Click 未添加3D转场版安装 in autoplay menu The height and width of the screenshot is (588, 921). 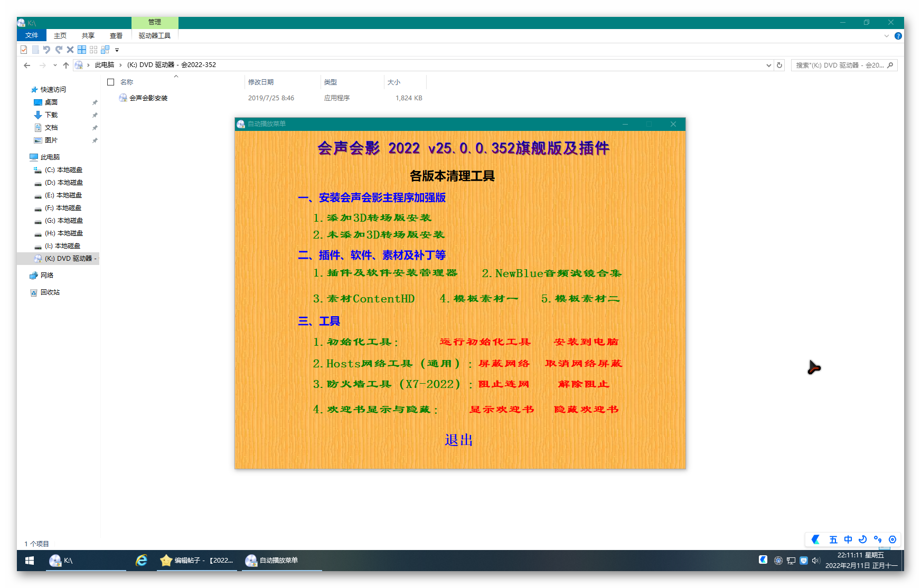point(379,234)
